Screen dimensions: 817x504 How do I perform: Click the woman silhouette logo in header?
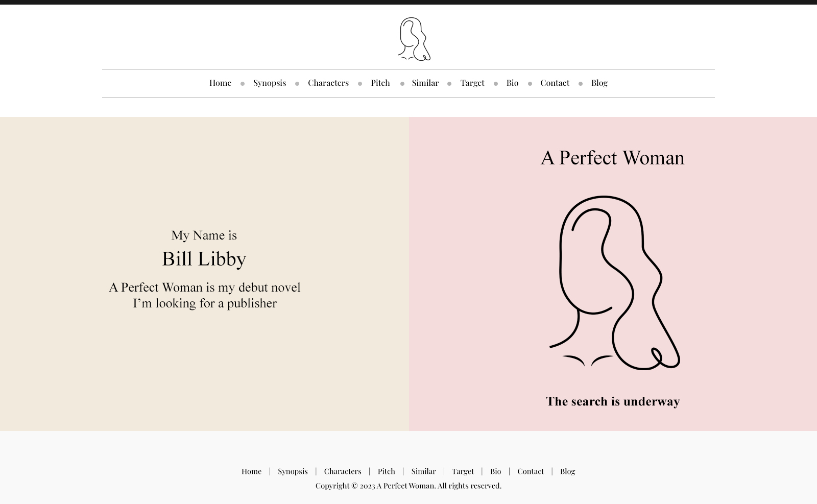pos(414,39)
